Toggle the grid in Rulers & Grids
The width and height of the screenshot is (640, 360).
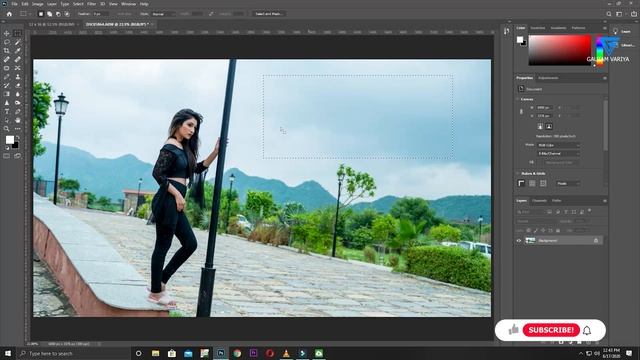click(532, 184)
